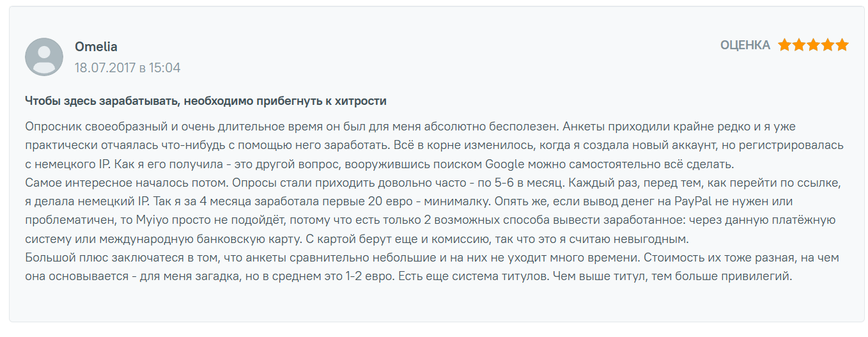The image size is (868, 337).
Task: Click the ОЦЕНКА rating label
Action: point(745,45)
